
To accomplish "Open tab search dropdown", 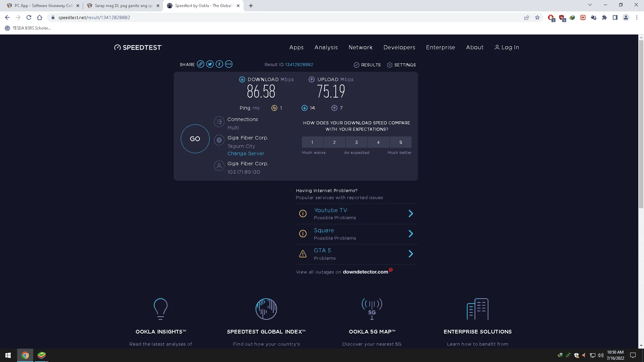I will tap(590, 5).
